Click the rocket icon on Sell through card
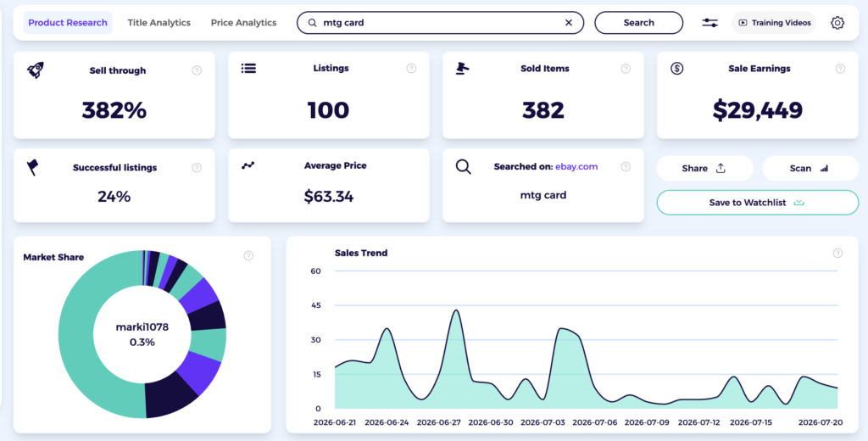Image resolution: width=868 pixels, height=441 pixels. click(x=36, y=70)
